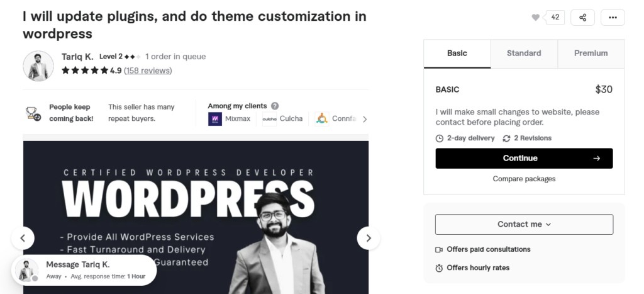
Task: Click the 'Offers hourly rates' text
Action: pyautogui.click(x=478, y=268)
